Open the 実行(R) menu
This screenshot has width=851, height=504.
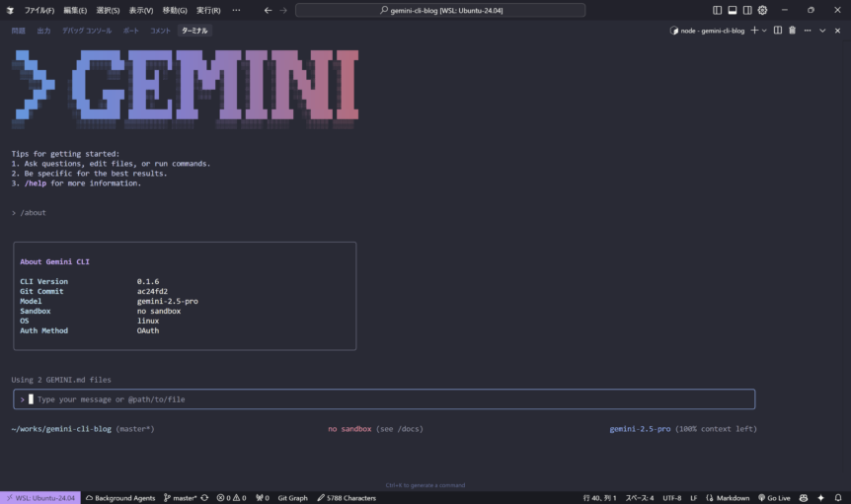pos(208,10)
